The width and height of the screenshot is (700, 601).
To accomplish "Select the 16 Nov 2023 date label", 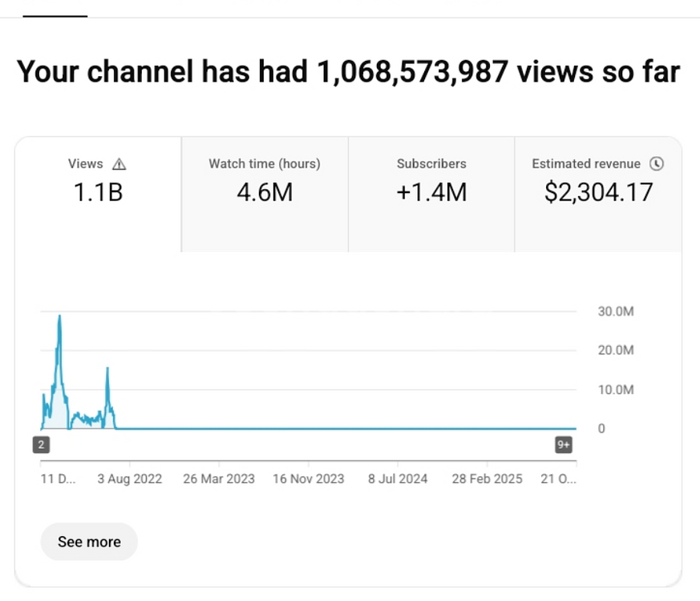I will coord(309,478).
